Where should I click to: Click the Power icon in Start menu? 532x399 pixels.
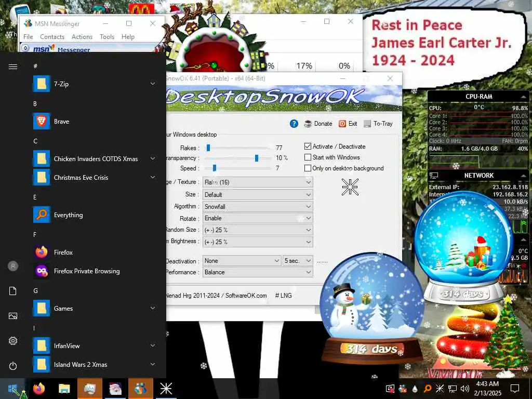coord(13,366)
